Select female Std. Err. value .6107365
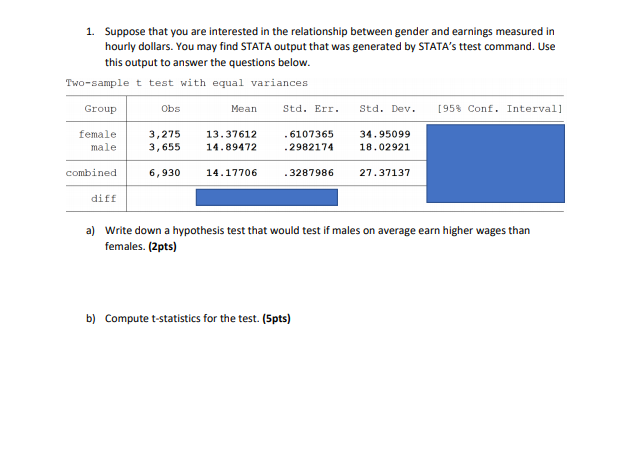The image size is (628, 456). 308,134
